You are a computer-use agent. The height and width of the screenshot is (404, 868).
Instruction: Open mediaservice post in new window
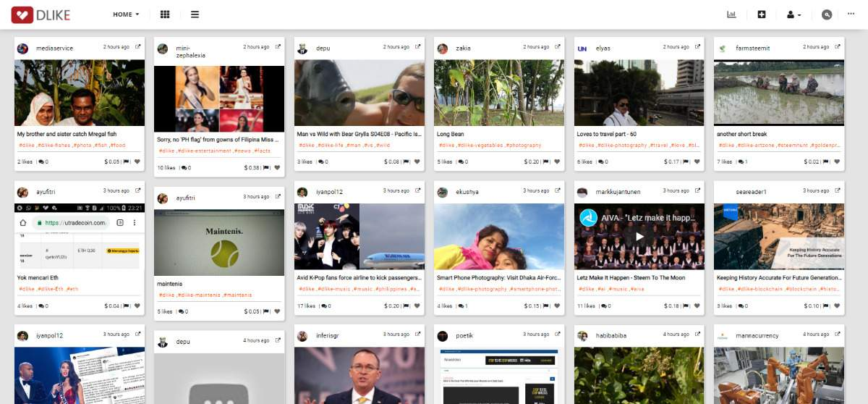(138, 47)
